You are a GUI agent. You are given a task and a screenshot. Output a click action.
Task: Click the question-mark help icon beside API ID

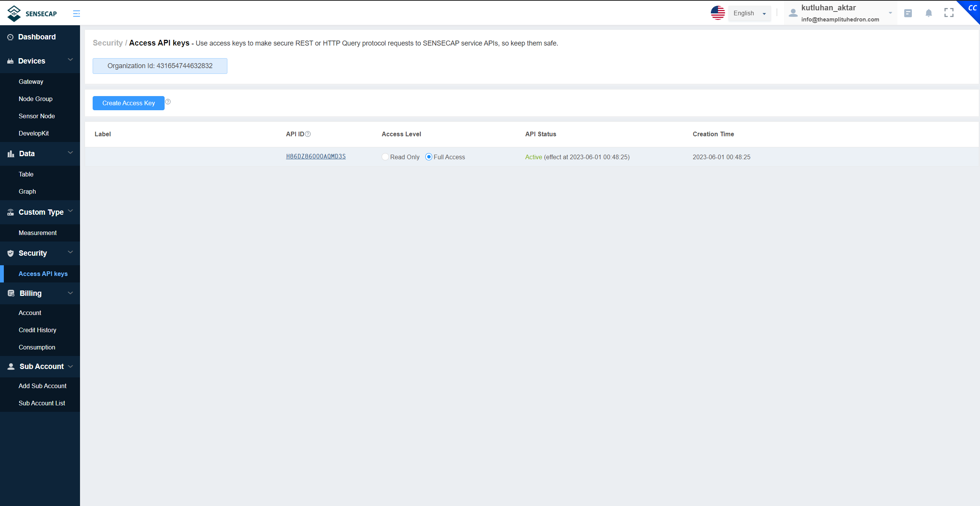pyautogui.click(x=307, y=134)
